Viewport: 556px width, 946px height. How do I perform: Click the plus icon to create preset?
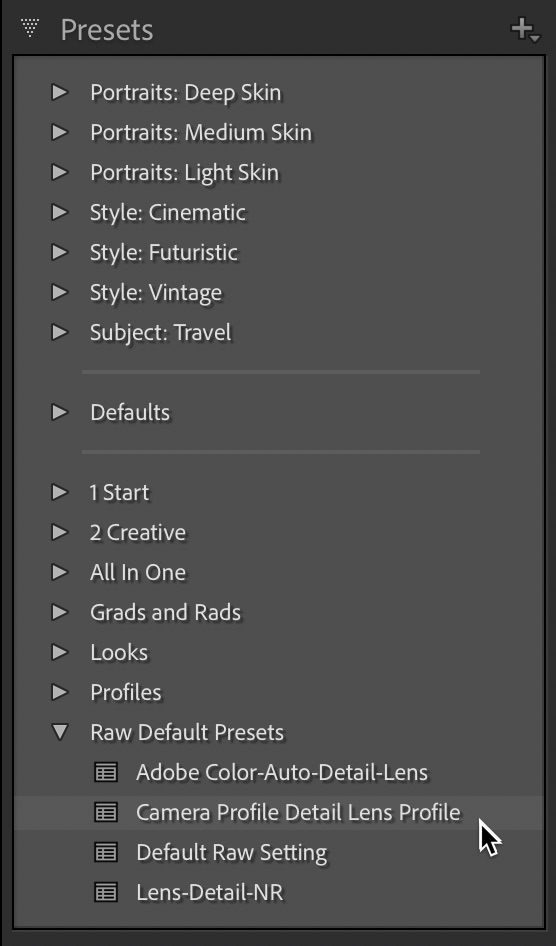pos(524,30)
